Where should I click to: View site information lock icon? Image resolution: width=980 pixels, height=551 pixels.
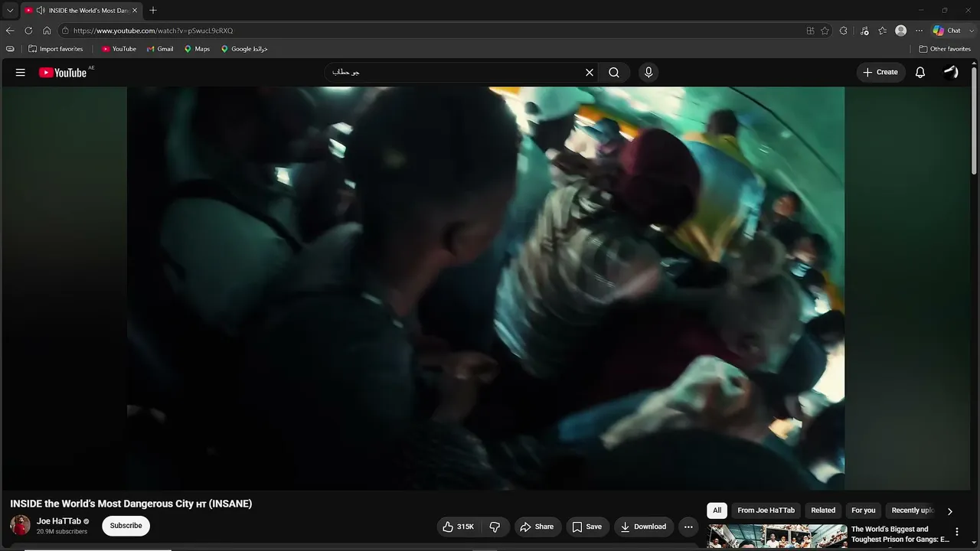click(66, 31)
